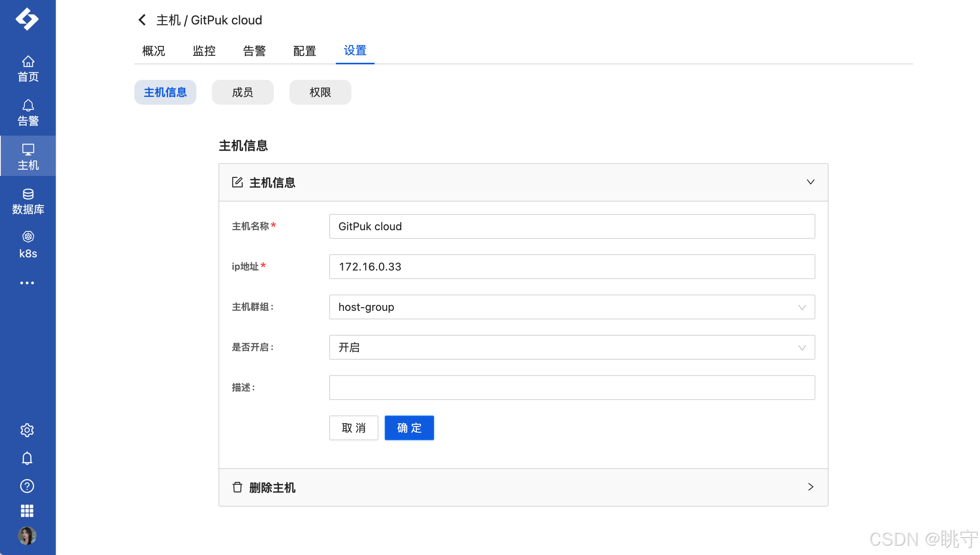Open the 数据库 database section
Screen dimensions: 980x555
point(28,202)
